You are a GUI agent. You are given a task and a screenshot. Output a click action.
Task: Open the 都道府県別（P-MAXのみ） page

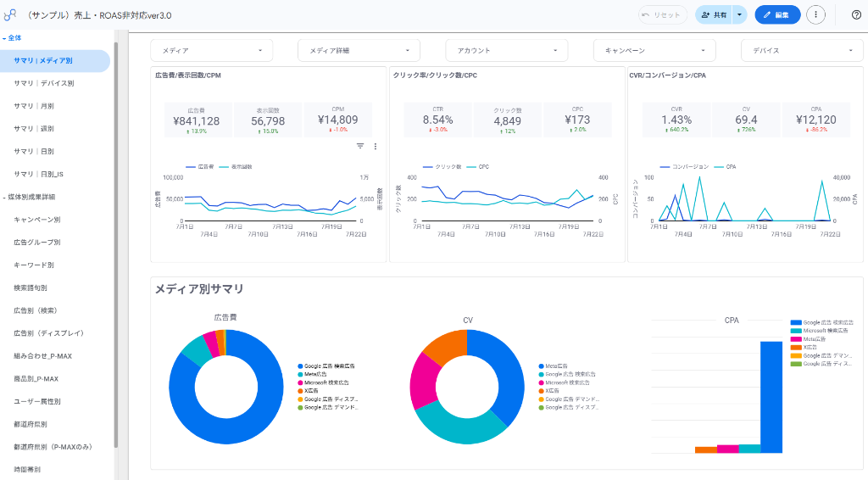tap(55, 447)
